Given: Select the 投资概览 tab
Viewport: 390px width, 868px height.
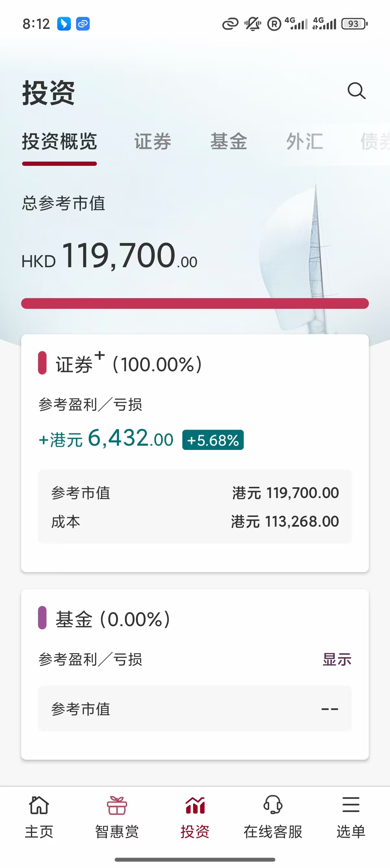Looking at the screenshot, I should [59, 141].
